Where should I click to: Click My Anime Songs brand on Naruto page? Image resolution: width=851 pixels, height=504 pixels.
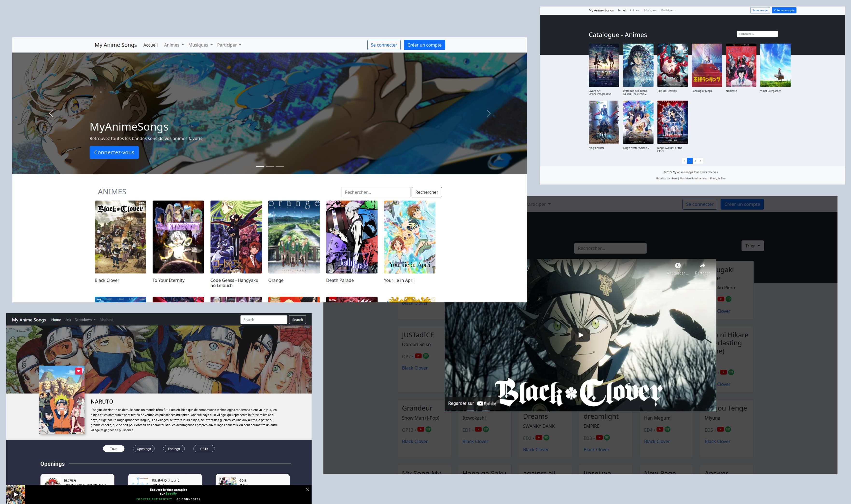coord(29,320)
